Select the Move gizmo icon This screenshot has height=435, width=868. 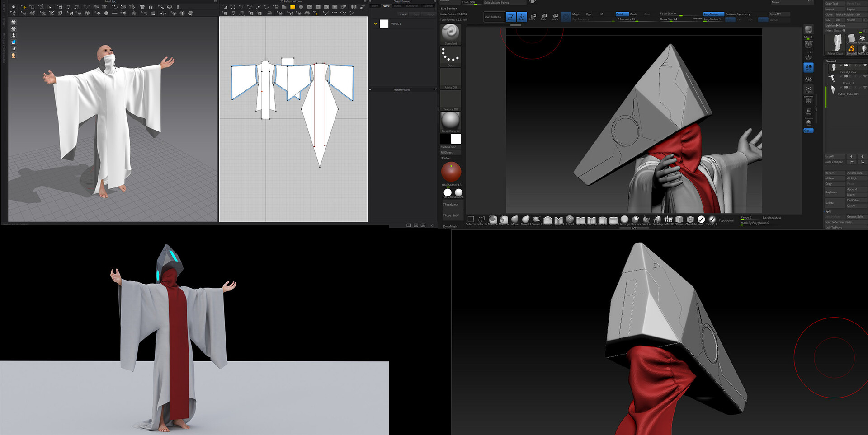[533, 17]
